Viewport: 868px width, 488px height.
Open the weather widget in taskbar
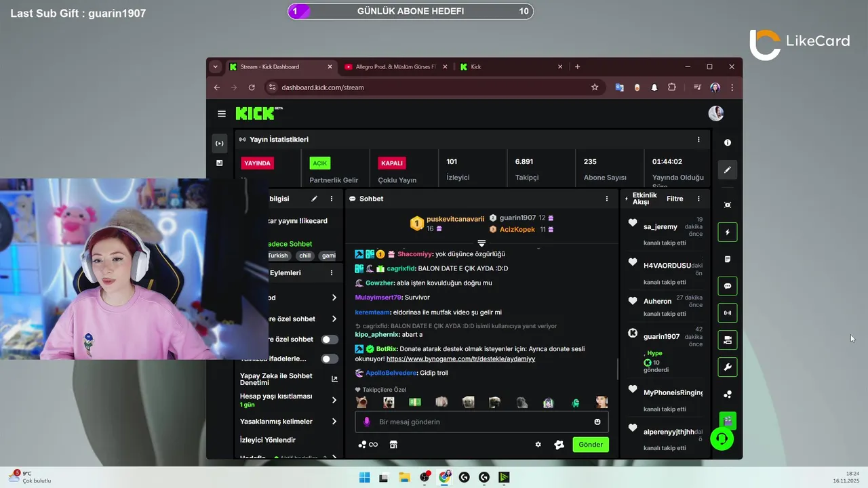point(29,477)
